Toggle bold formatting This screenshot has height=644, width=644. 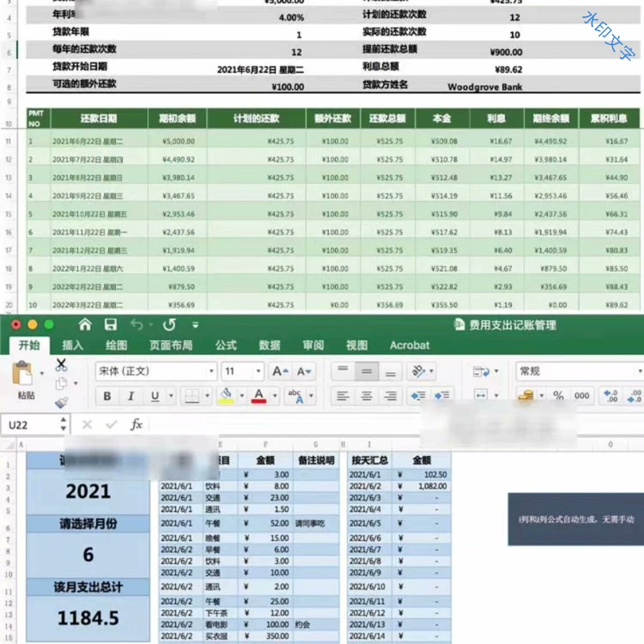[107, 396]
